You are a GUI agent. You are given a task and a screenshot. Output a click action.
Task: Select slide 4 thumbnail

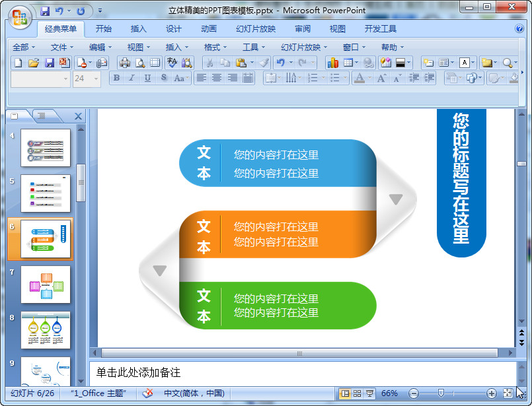click(46, 148)
